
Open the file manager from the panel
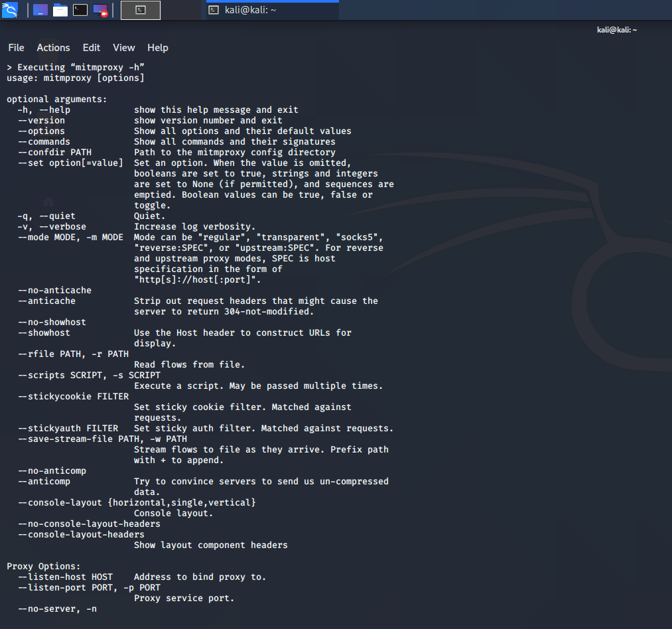click(x=60, y=10)
